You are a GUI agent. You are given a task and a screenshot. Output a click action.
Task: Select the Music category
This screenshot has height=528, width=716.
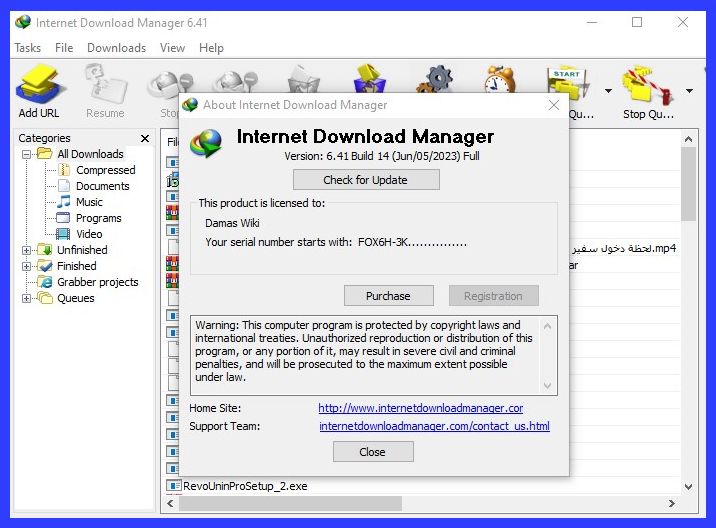coord(89,202)
